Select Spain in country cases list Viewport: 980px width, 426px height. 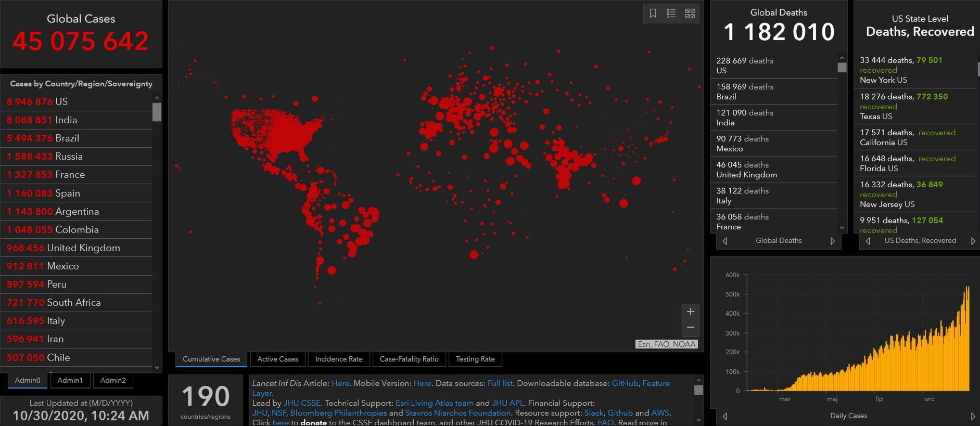(x=76, y=193)
